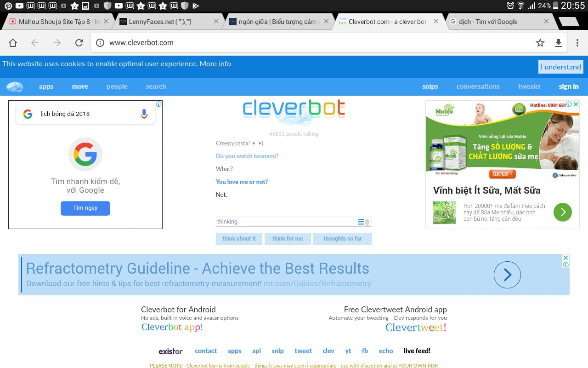Viewport: 588px width, 368px height.
Task: Open the echo footer link
Action: [386, 351]
